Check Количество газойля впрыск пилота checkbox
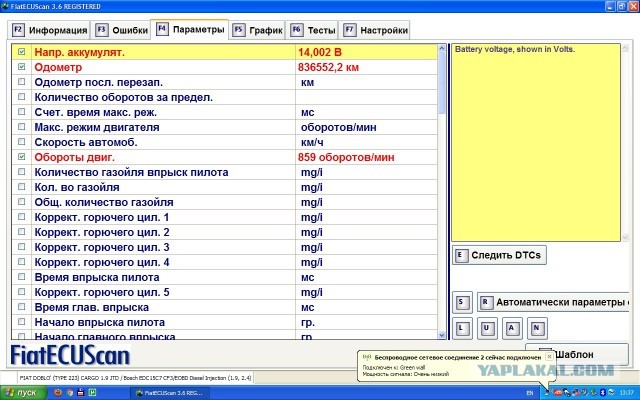640x400 pixels. tap(22, 172)
